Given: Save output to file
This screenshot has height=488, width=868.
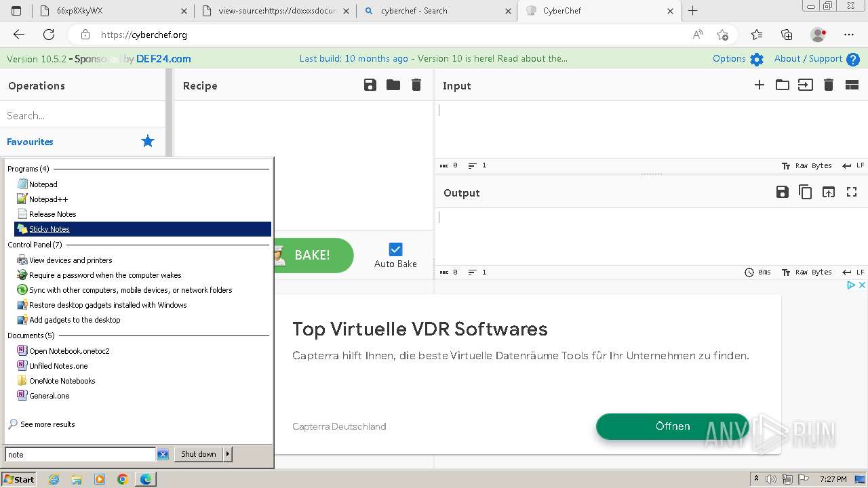Looking at the screenshot, I should pyautogui.click(x=783, y=192).
